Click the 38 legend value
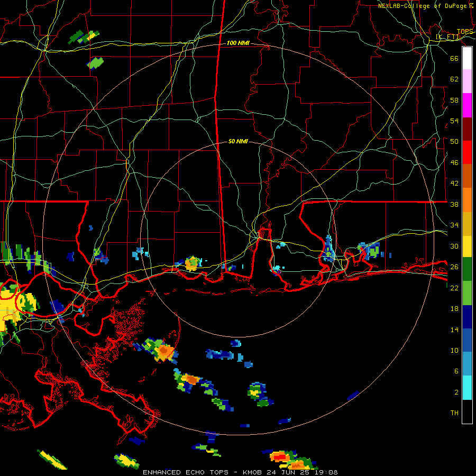 454,205
